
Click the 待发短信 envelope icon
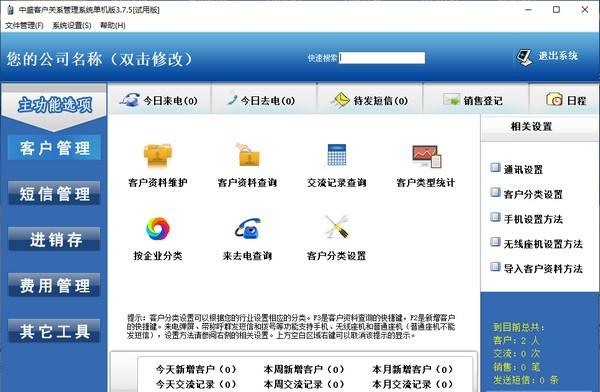340,100
